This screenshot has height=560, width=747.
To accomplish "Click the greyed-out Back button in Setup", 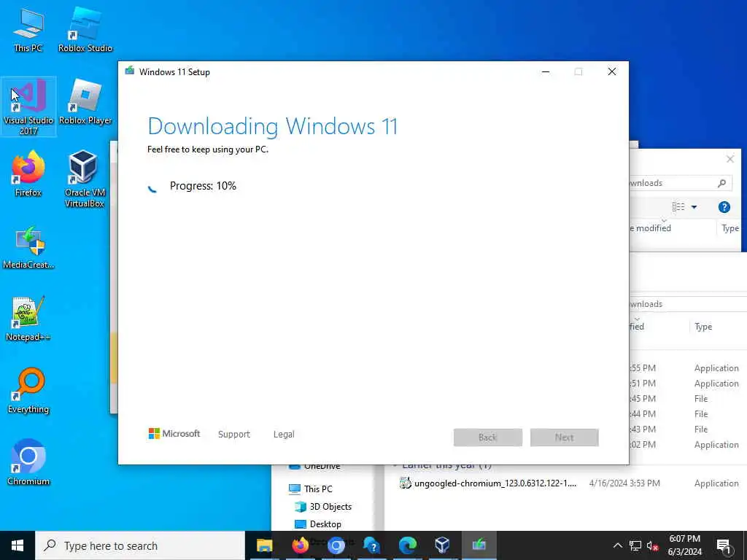I will 488,437.
